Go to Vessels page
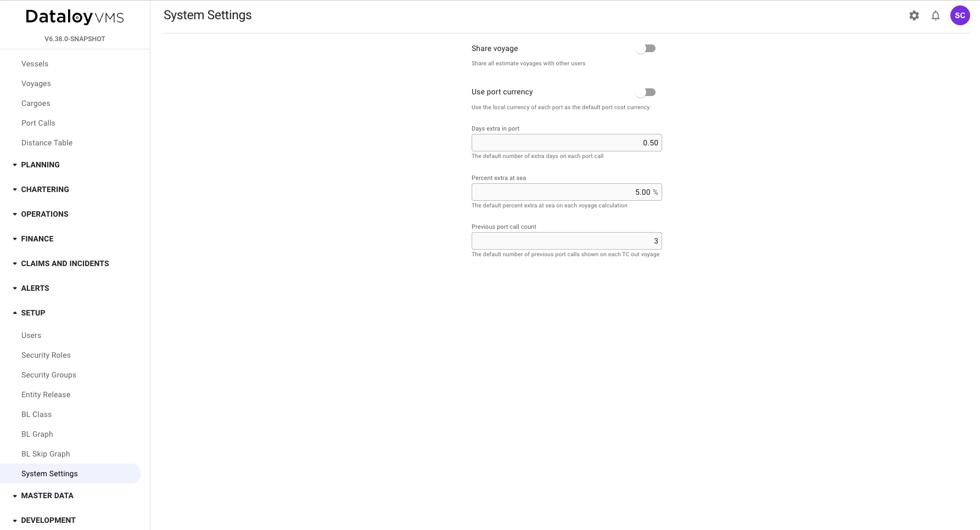980x530 pixels. 35,64
